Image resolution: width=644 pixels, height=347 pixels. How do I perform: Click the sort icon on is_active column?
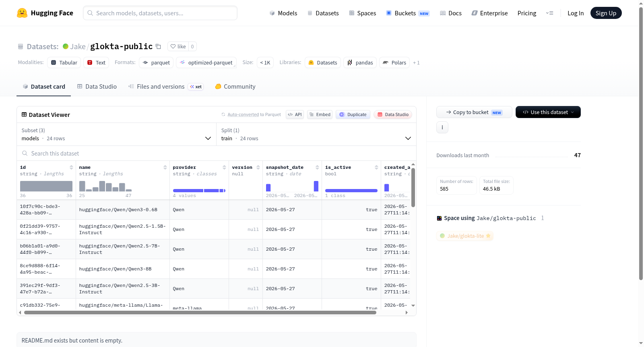pos(376,167)
